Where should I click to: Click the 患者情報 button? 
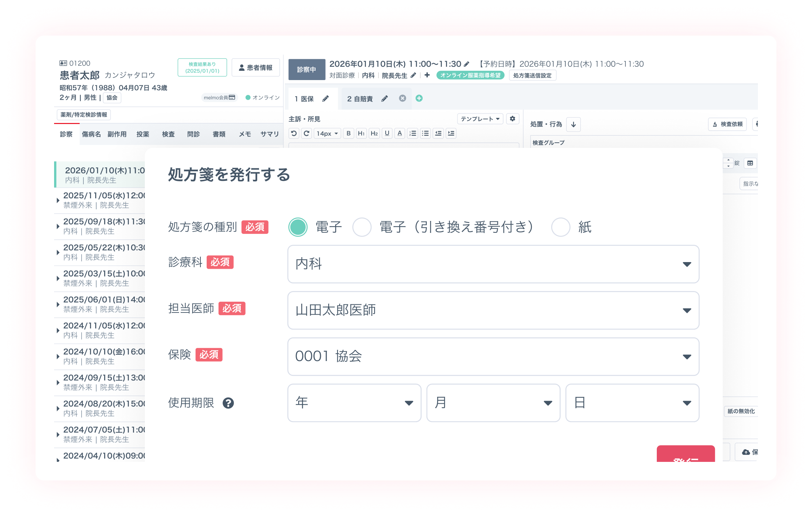[256, 67]
